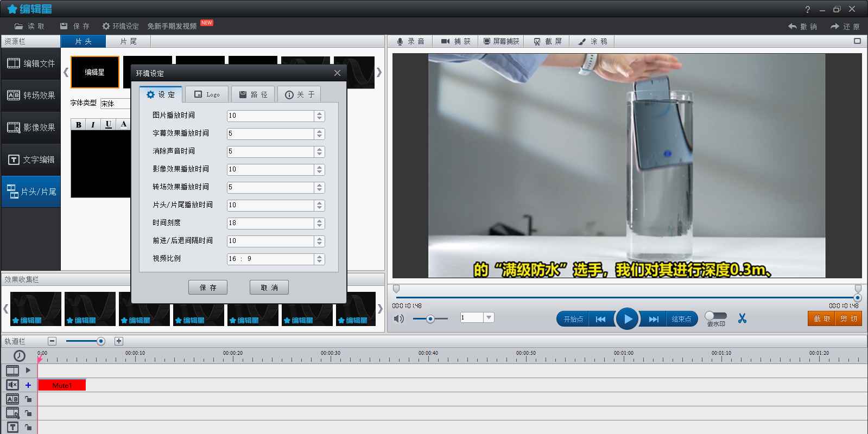
Task: Jump to previous frame in the preview
Action: tap(600, 319)
